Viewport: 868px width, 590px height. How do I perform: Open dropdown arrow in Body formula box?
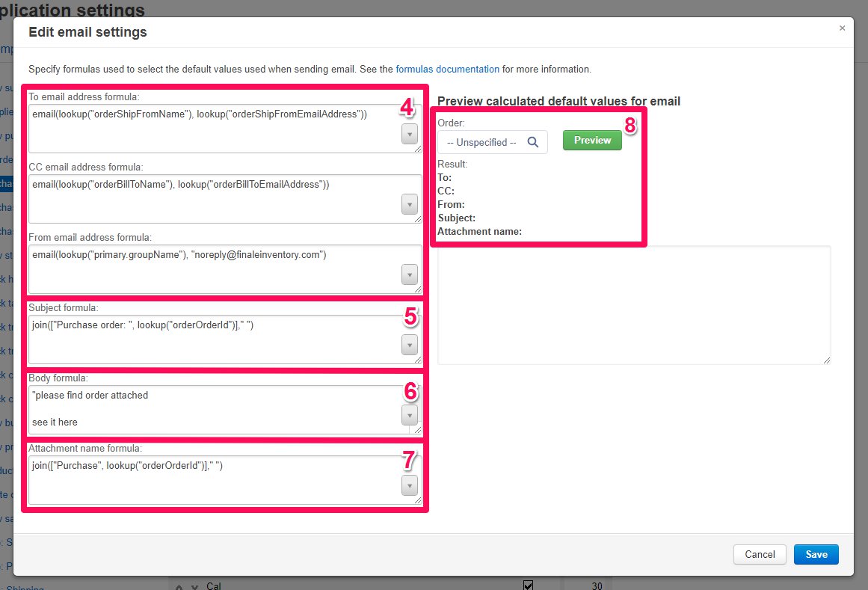[409, 415]
